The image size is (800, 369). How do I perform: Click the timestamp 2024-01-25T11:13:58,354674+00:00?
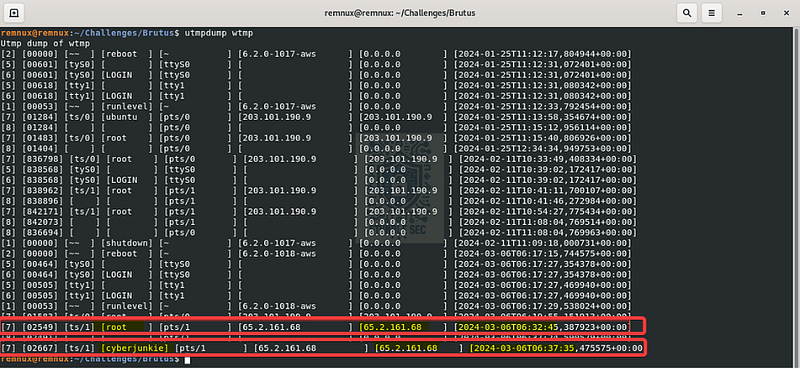click(x=543, y=117)
